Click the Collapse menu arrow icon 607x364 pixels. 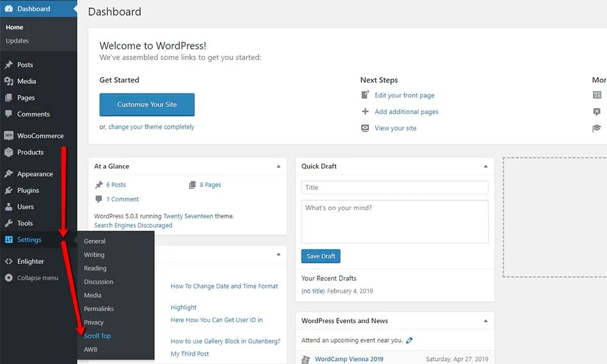8,278
